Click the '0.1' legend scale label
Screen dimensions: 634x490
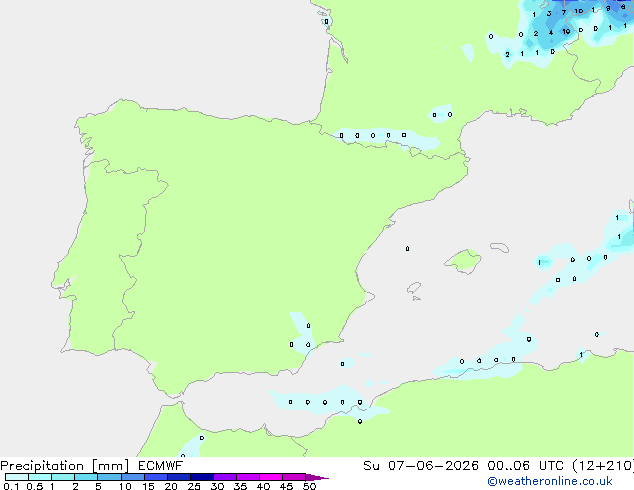(11, 486)
